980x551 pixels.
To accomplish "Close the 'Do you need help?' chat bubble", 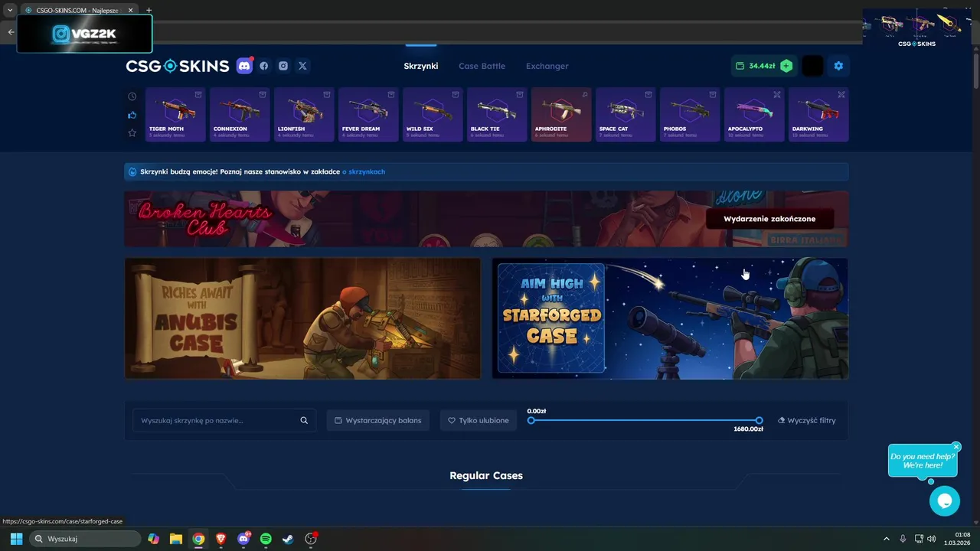I will click(956, 446).
